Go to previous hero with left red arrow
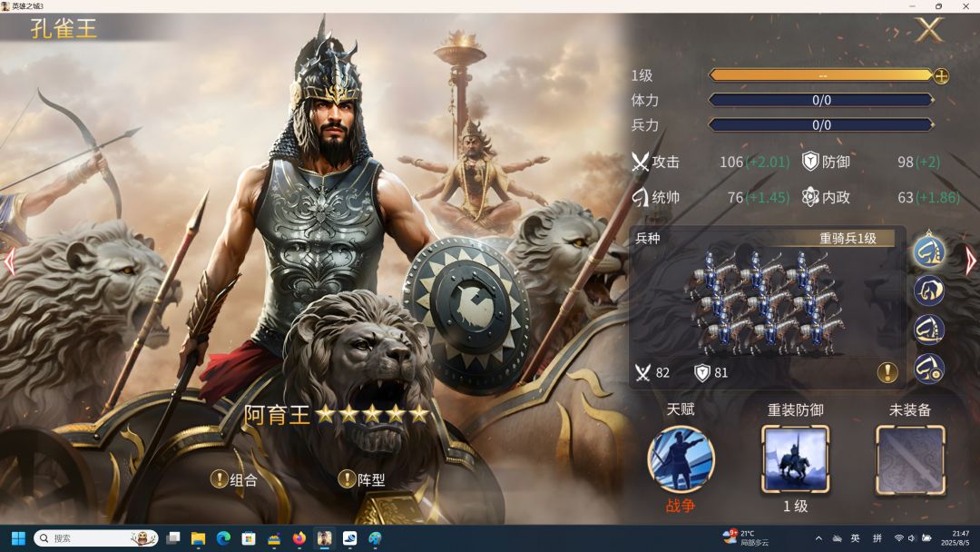 [x=9, y=261]
